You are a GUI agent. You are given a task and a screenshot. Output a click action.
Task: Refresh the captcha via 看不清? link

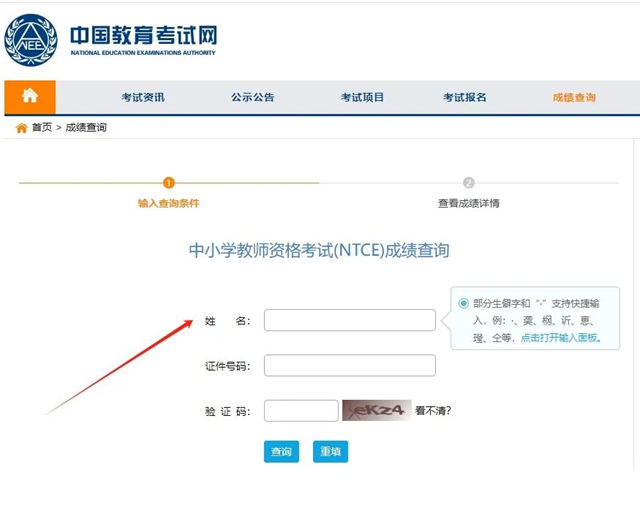point(433,410)
